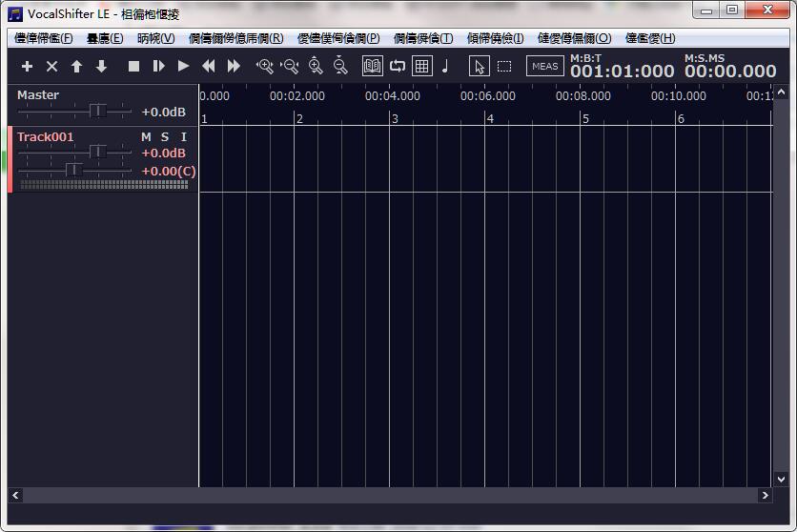Click the add track plus icon
The width and height of the screenshot is (797, 532).
[x=27, y=67]
